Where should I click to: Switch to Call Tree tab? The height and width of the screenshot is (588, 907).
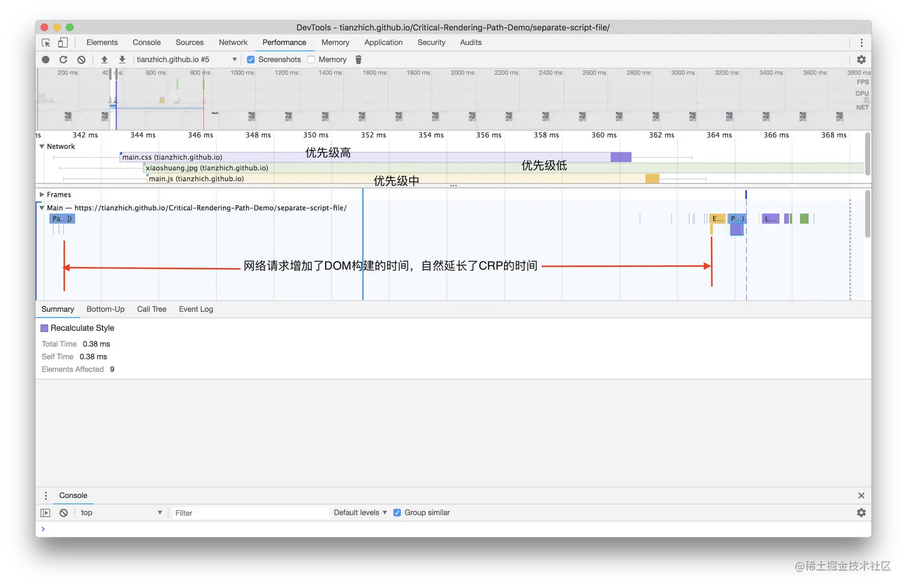tap(152, 309)
